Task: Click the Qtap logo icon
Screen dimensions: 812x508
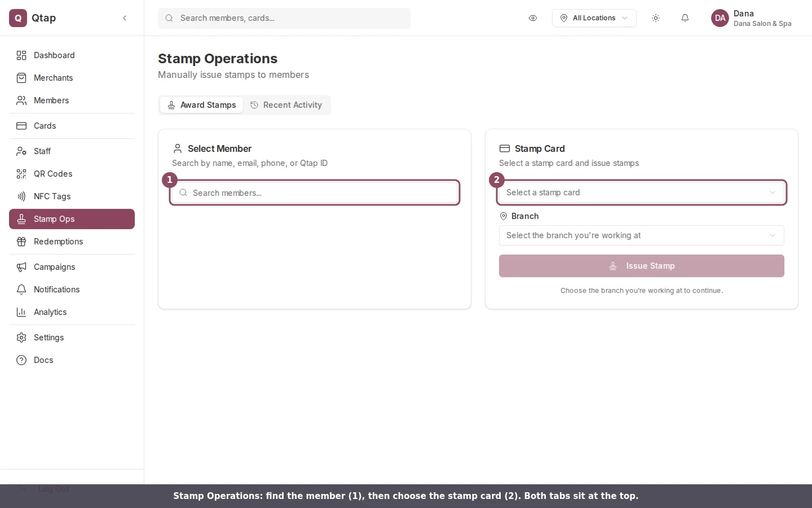Action: pyautogui.click(x=18, y=18)
